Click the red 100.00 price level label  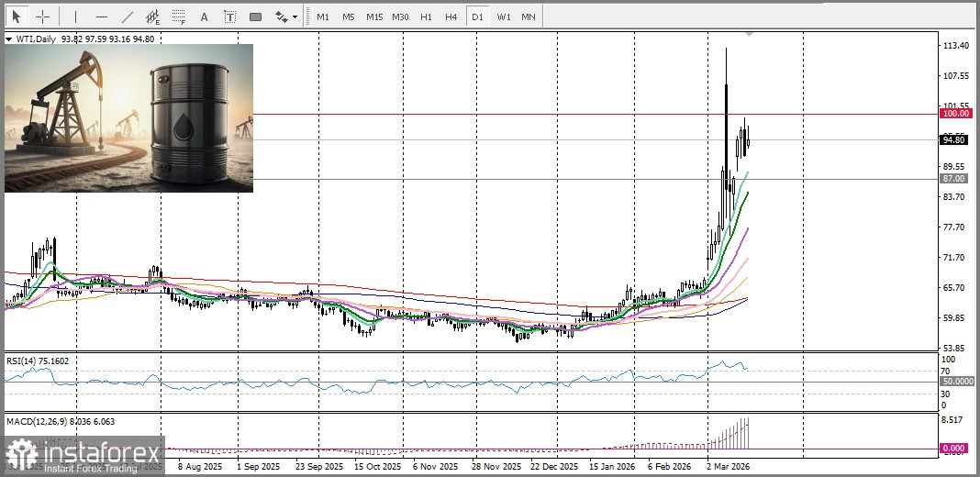[x=955, y=114]
